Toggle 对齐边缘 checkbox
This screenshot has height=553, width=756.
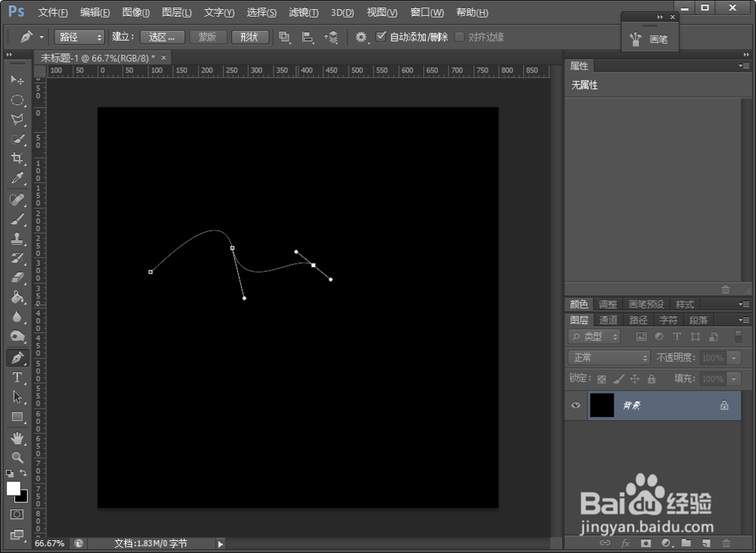click(x=460, y=37)
